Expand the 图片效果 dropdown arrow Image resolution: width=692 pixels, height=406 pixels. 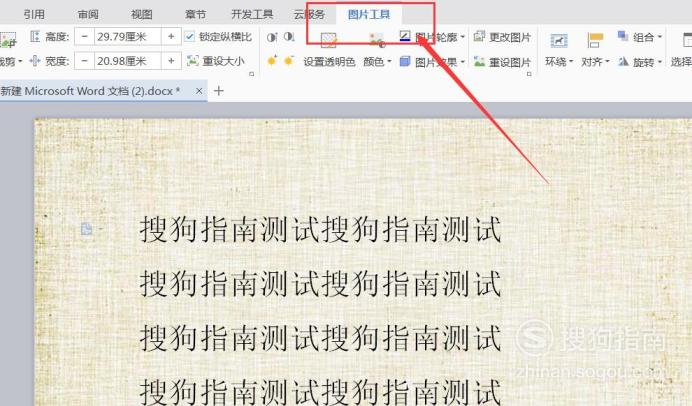462,62
